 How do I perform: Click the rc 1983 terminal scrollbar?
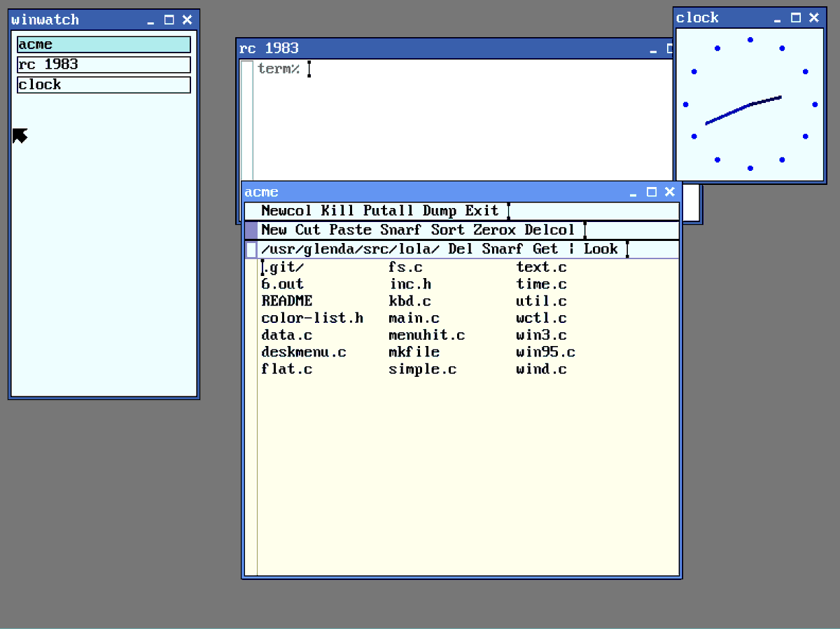pyautogui.click(x=246, y=121)
